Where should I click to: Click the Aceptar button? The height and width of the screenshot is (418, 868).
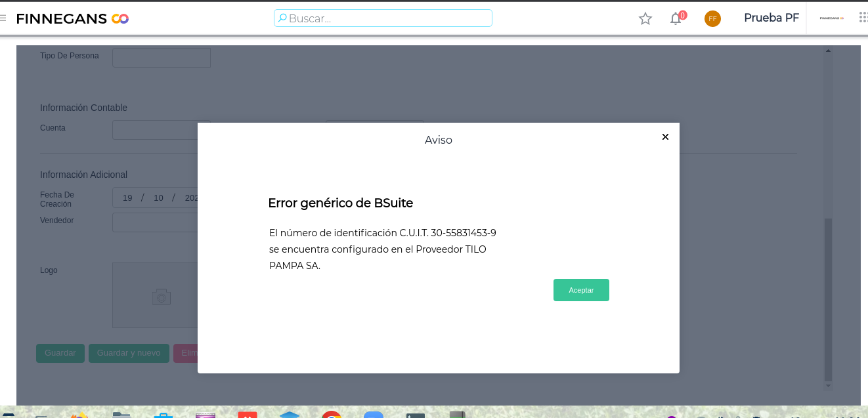[581, 290]
